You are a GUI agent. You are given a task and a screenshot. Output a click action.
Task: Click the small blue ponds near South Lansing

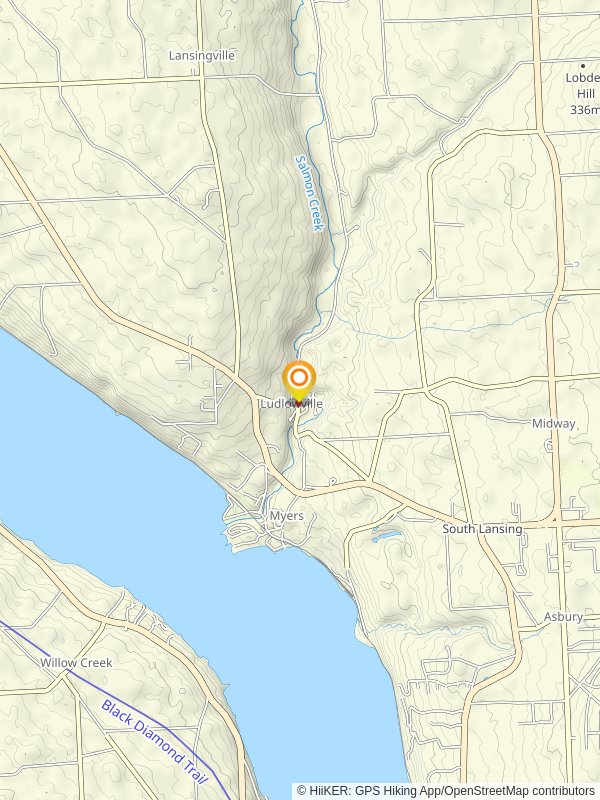(386, 536)
